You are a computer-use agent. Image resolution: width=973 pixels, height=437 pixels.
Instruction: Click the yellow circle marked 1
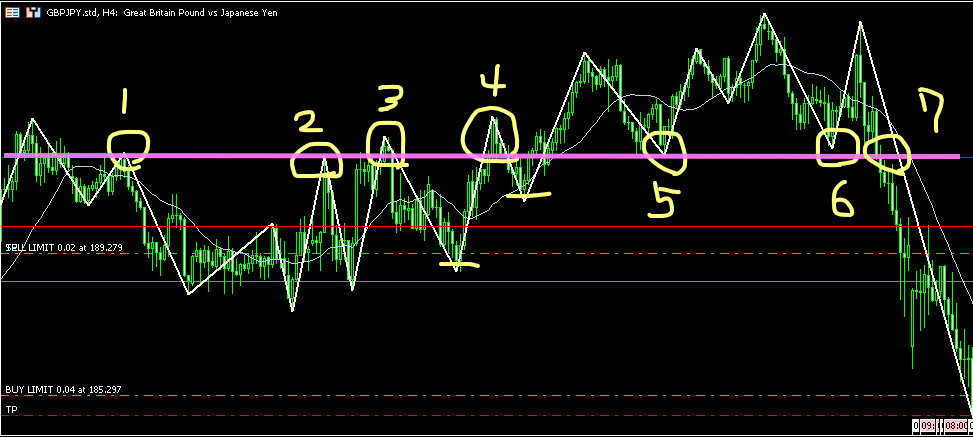click(130, 148)
